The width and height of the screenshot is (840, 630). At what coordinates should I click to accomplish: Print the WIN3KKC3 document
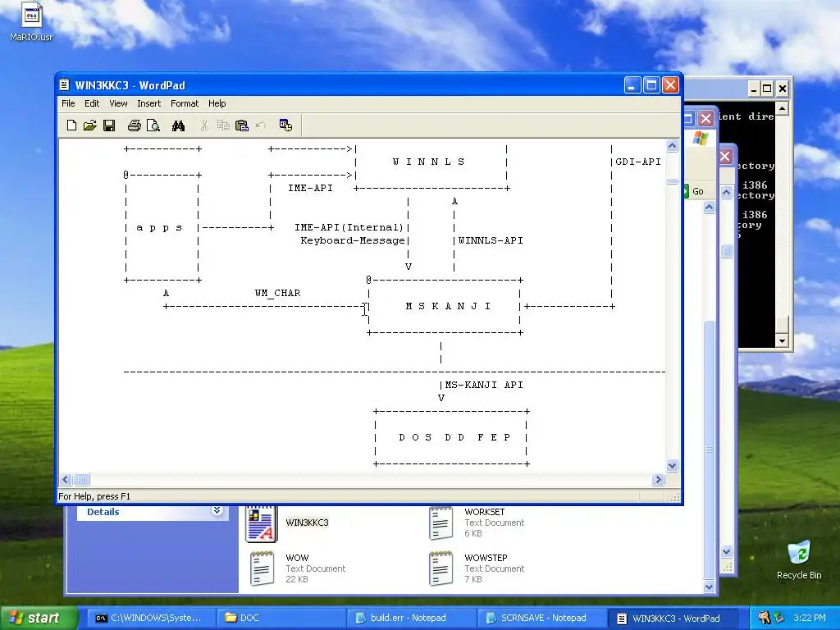134,126
